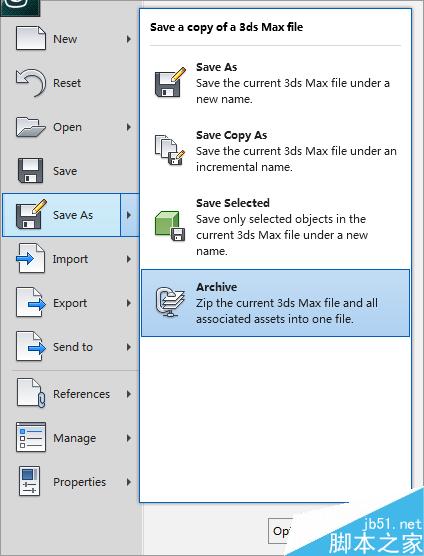Image resolution: width=424 pixels, height=556 pixels.
Task: Click the Export page arrow icon
Action: coord(31,302)
